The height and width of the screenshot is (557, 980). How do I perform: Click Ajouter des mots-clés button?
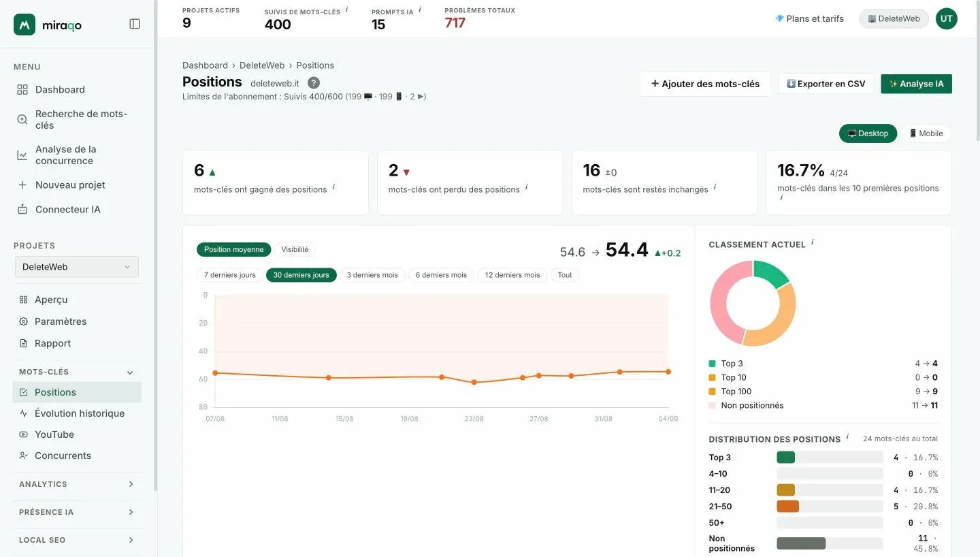coord(705,84)
